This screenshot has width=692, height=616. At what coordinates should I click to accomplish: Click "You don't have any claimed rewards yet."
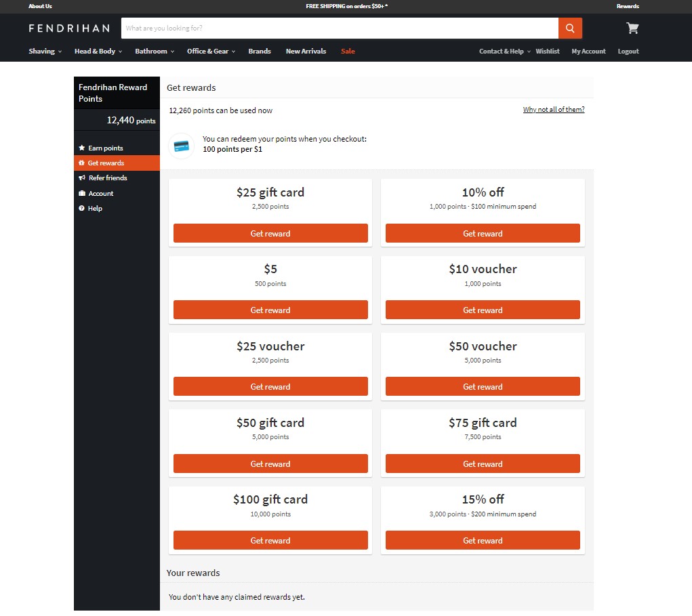(237, 597)
